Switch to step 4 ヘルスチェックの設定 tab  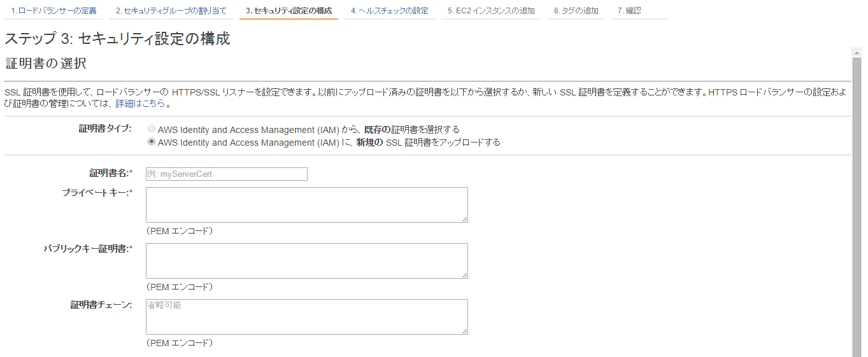click(389, 11)
